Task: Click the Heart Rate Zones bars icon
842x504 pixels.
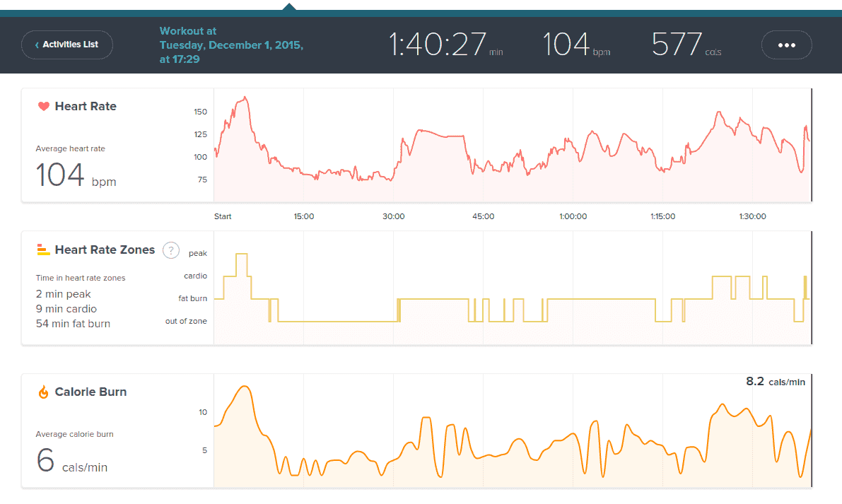Action: 43,250
